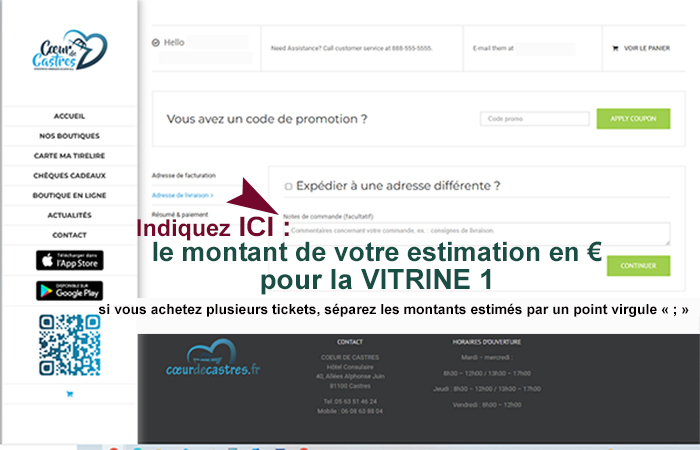Click the Google Play download badge
This screenshot has height=450, width=700.
click(69, 291)
